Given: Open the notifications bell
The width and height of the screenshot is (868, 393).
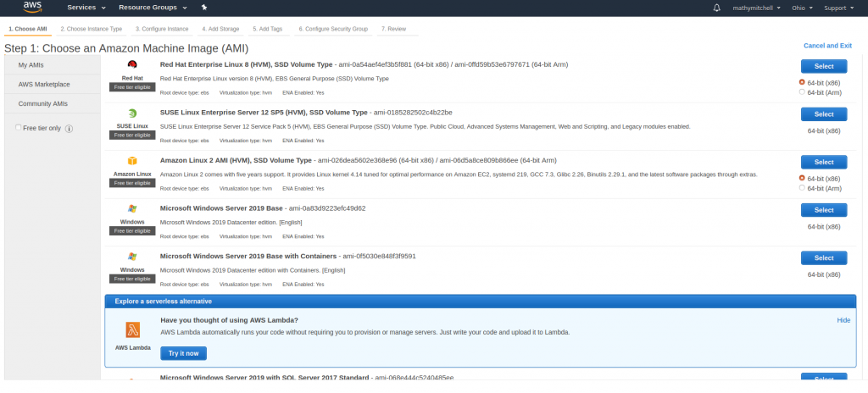Looking at the screenshot, I should point(716,8).
